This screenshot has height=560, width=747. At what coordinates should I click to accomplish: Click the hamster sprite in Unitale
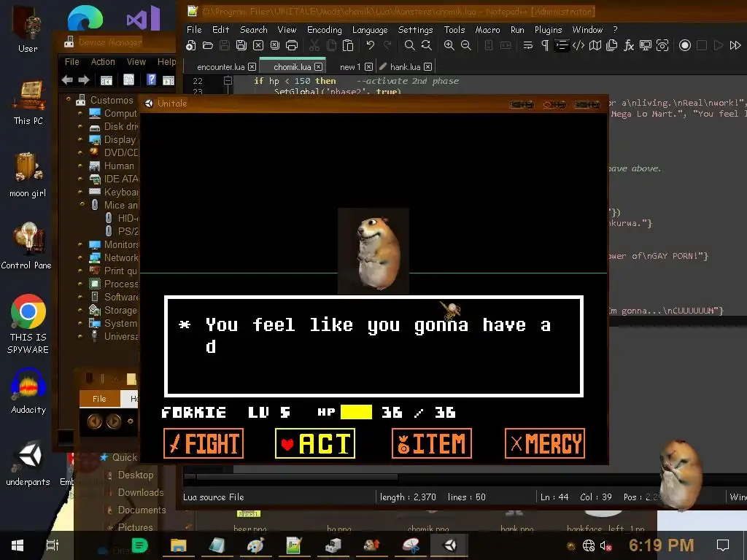pyautogui.click(x=373, y=252)
